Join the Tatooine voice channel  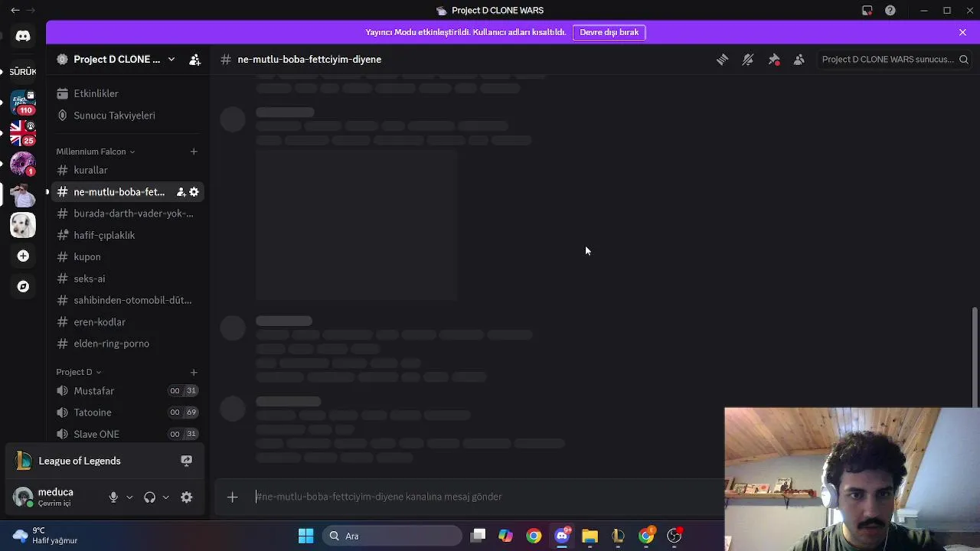point(127,412)
